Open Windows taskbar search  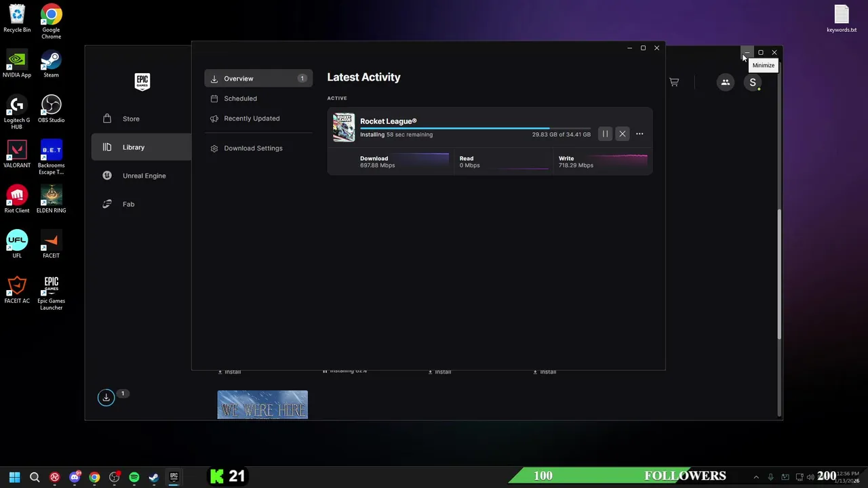(35, 477)
